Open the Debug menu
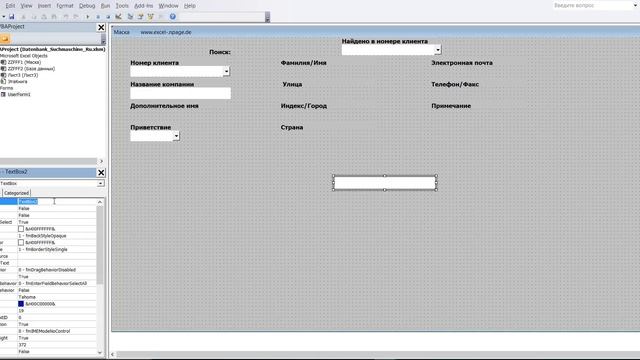 pos(87,6)
